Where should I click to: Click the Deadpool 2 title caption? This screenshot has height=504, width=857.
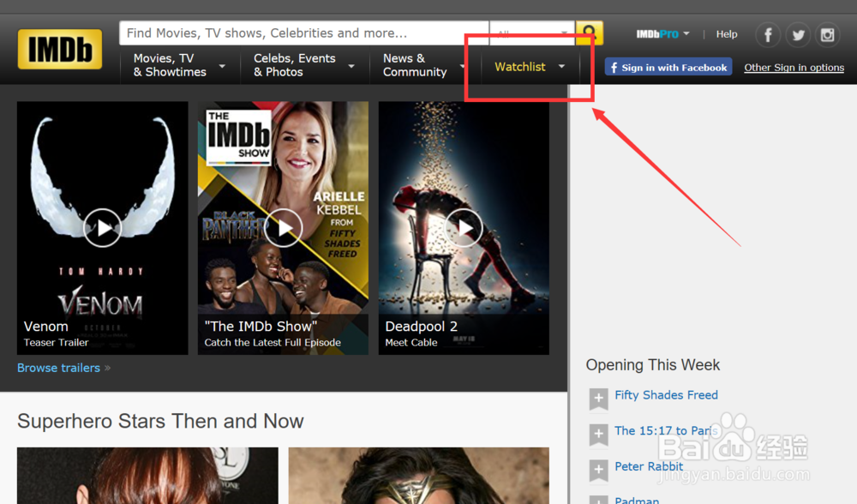(x=421, y=327)
